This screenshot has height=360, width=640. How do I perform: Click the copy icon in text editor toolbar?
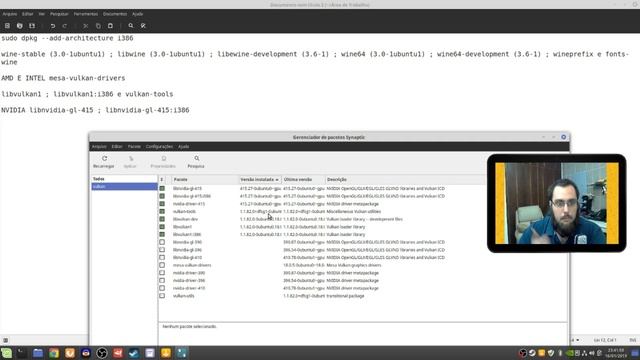pyautogui.click(x=98, y=26)
